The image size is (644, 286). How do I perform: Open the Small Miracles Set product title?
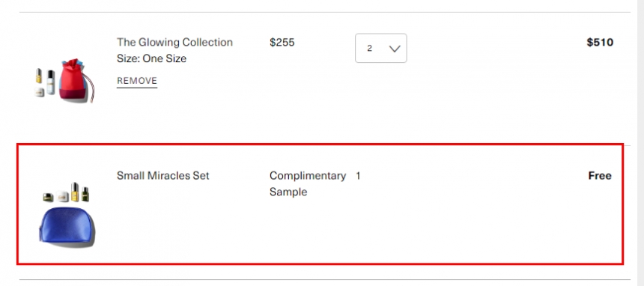pos(162,175)
